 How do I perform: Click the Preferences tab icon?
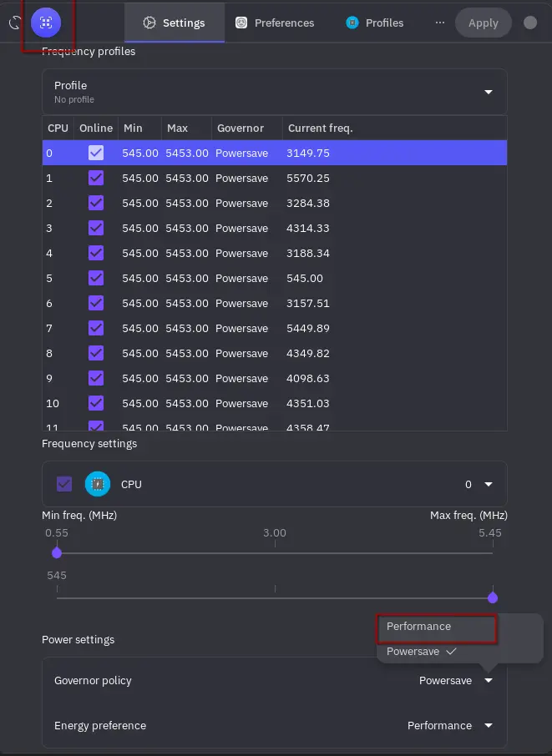[241, 23]
